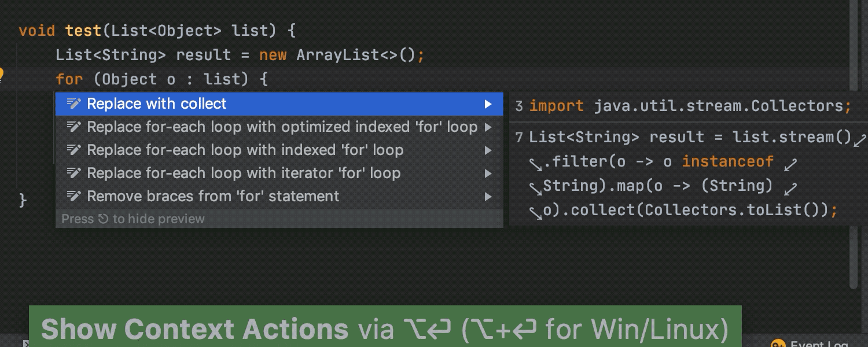The height and width of the screenshot is (347, 868).
Task: Click 'Press to hide preview' hint text
Action: pos(133,219)
